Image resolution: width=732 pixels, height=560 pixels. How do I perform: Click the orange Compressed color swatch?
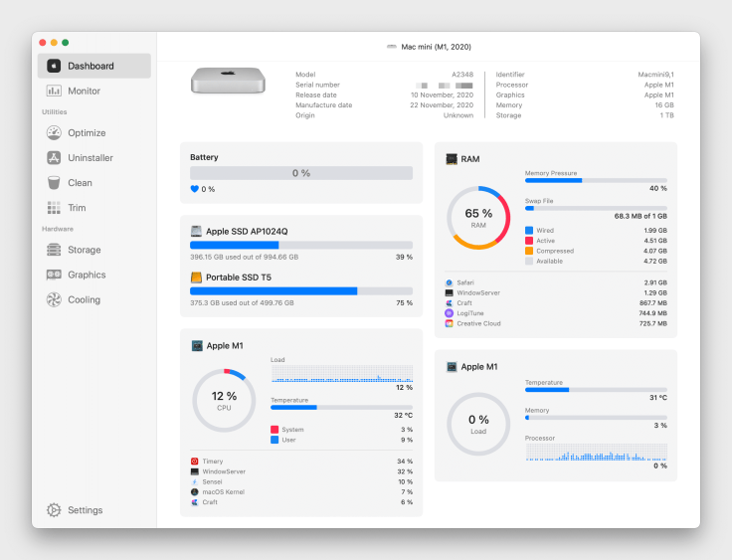click(x=529, y=251)
